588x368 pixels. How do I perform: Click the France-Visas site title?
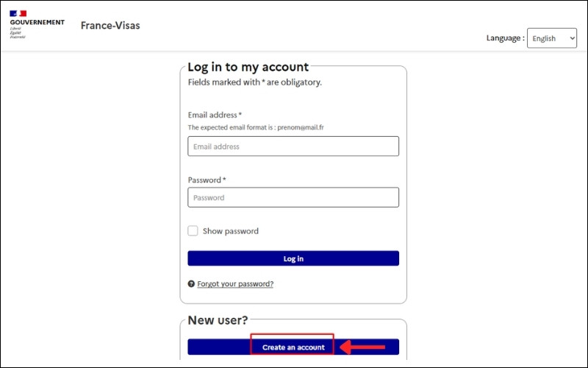pyautogui.click(x=110, y=26)
